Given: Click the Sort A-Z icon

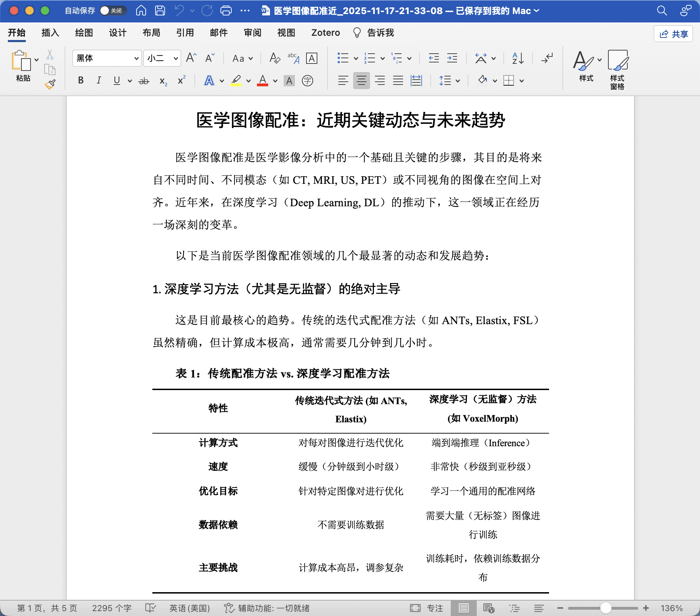Looking at the screenshot, I should [518, 58].
